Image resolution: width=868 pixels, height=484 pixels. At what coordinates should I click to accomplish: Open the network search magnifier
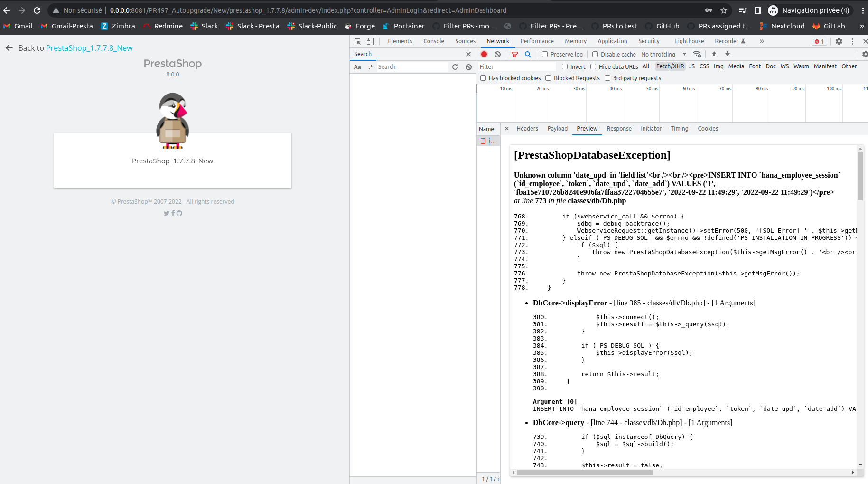tap(528, 54)
